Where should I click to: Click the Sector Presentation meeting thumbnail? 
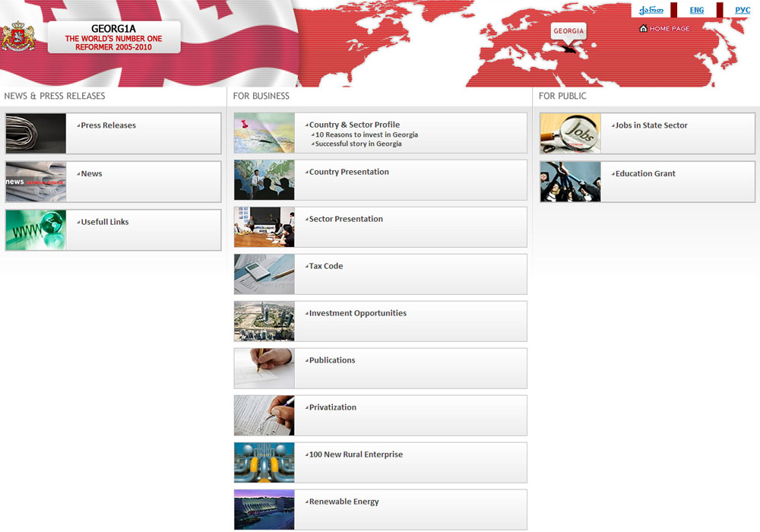click(x=264, y=227)
